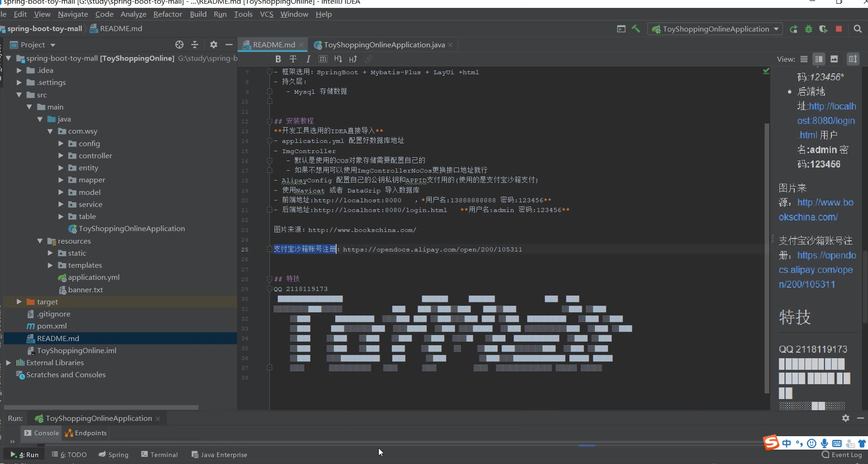Apply strikethrough markdown formatting
This screenshot has width=868, height=464.
293,59
